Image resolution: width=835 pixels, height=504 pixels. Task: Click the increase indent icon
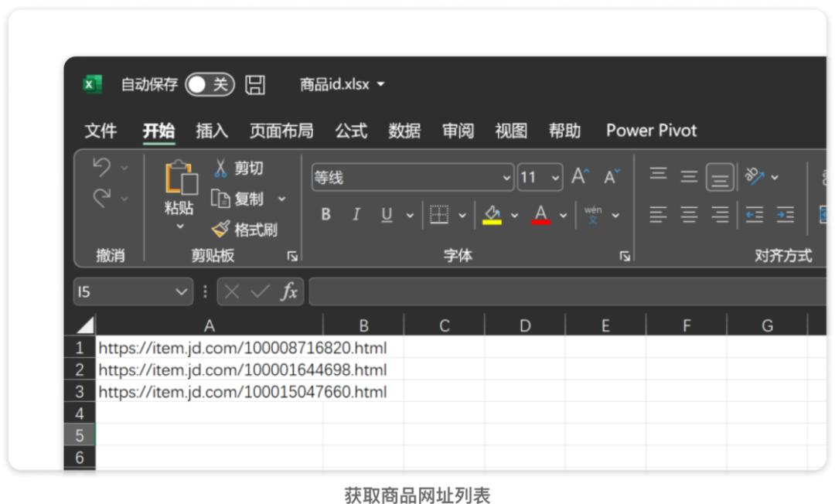785,214
